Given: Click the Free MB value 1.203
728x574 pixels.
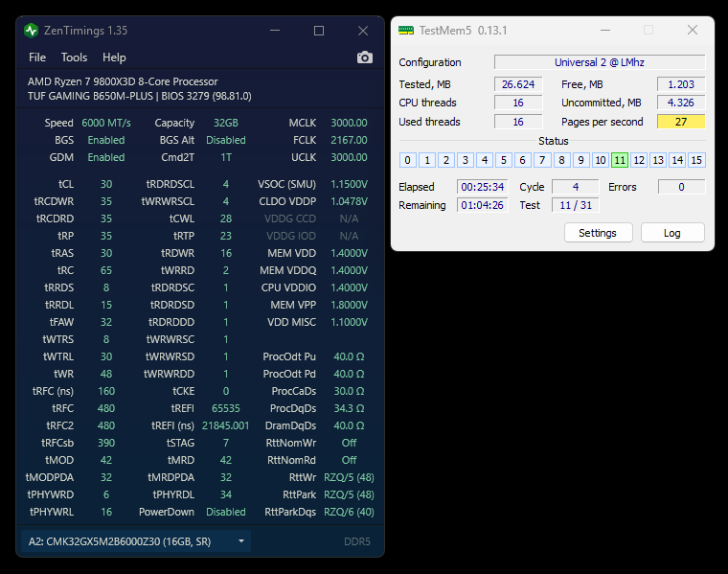Looking at the screenshot, I should coord(681,84).
